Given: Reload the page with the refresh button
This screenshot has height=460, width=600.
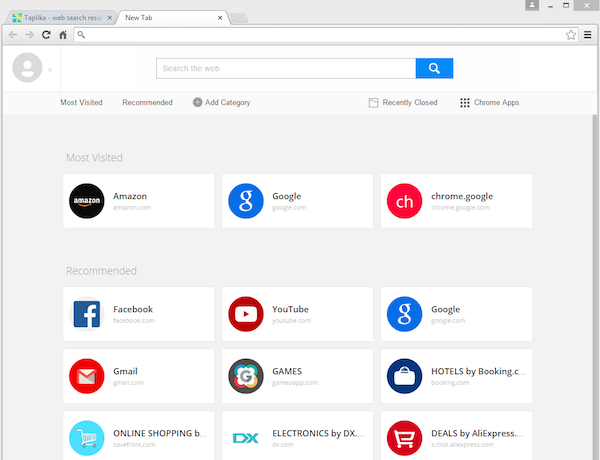Looking at the screenshot, I should (x=46, y=34).
